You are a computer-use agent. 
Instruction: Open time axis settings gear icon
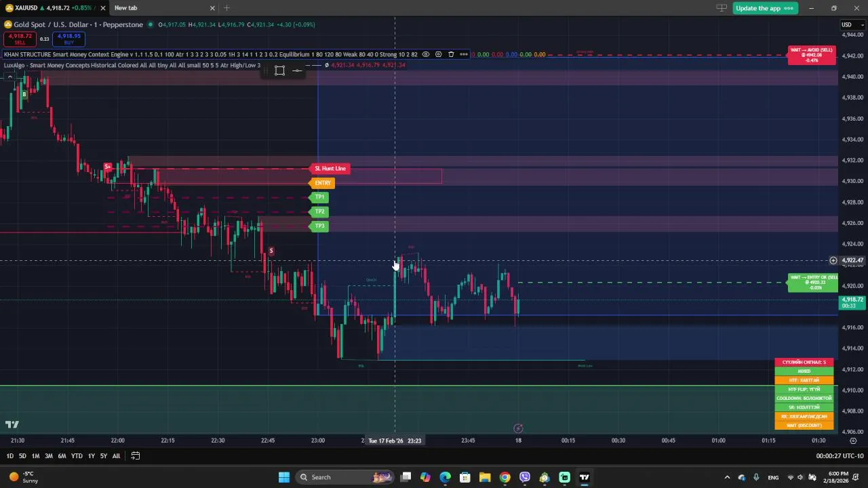[x=853, y=441]
